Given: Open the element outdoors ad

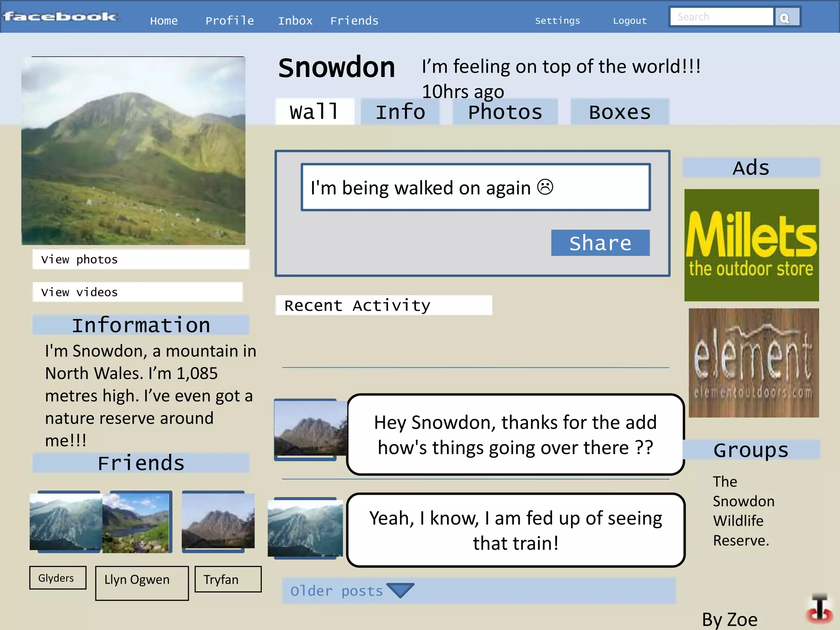Looking at the screenshot, I should [x=754, y=363].
